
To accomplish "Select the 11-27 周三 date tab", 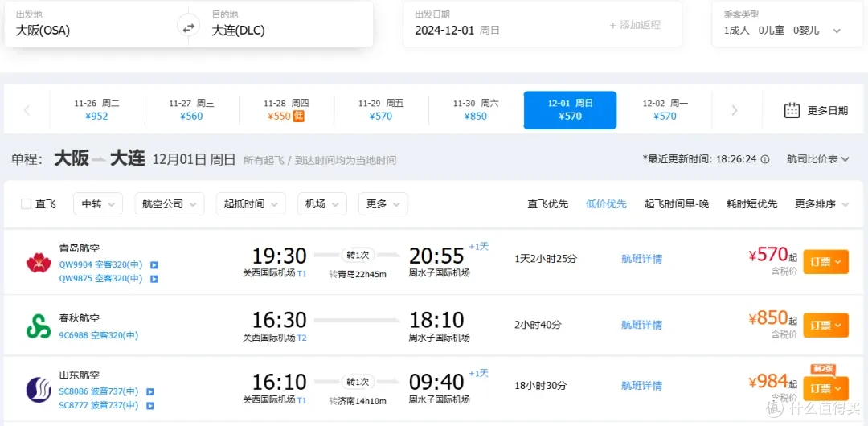I will point(191,109).
